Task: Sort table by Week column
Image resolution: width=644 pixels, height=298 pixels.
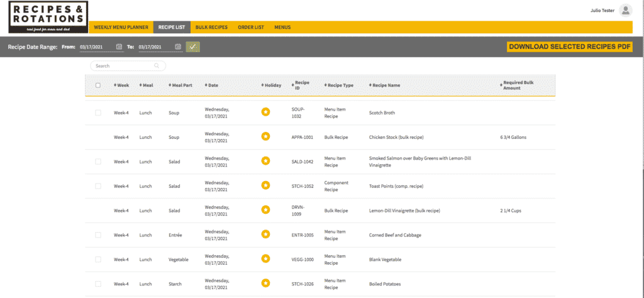Action: point(121,86)
